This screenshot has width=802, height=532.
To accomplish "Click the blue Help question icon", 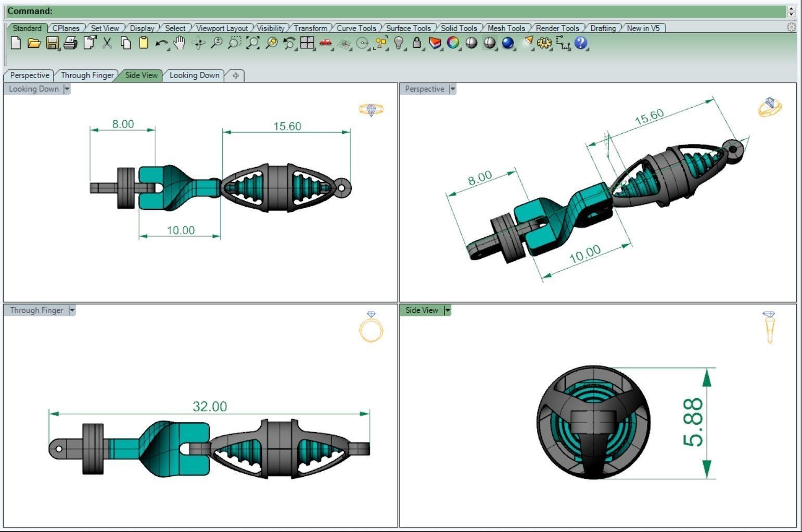I will [x=581, y=43].
